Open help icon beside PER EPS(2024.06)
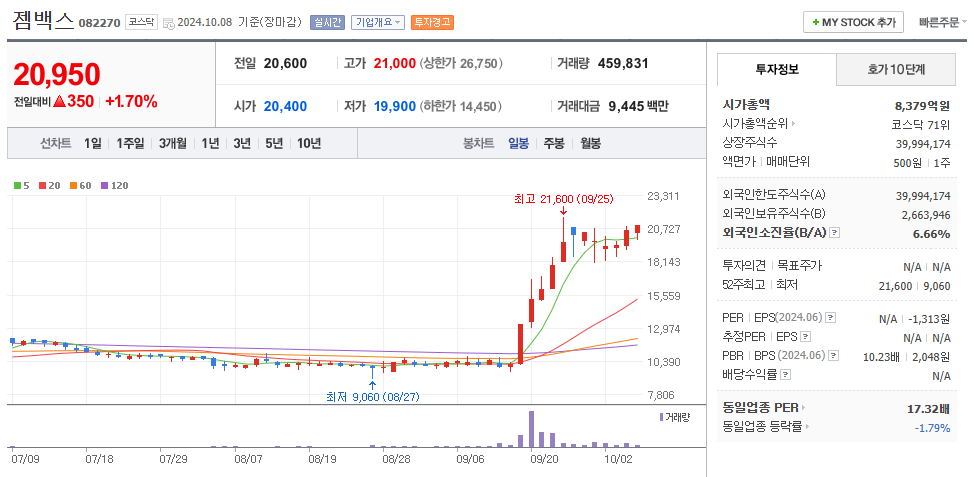The width and height of the screenshot is (974, 477). (x=831, y=317)
